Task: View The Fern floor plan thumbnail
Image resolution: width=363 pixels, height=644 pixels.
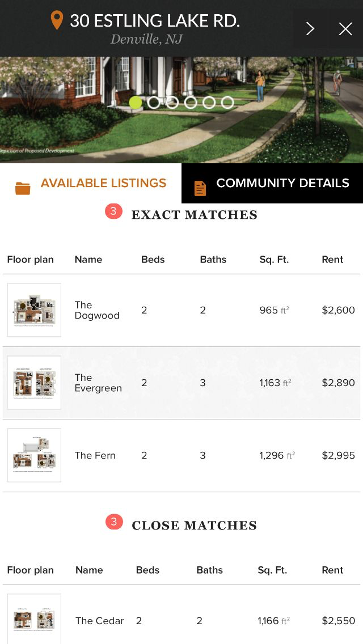Action: [x=34, y=455]
